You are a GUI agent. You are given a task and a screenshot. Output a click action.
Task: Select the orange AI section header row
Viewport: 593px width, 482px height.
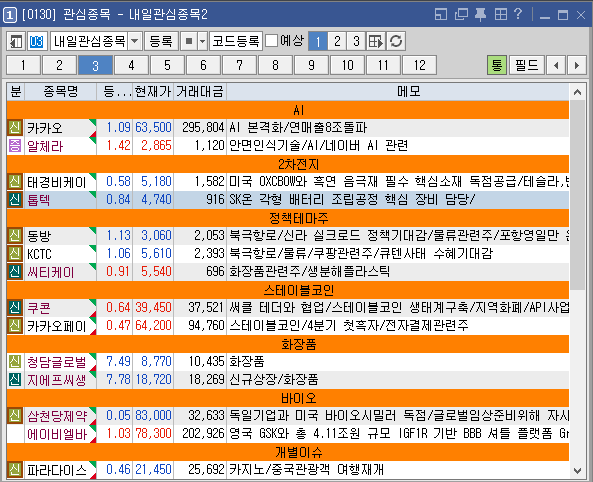[288, 110]
